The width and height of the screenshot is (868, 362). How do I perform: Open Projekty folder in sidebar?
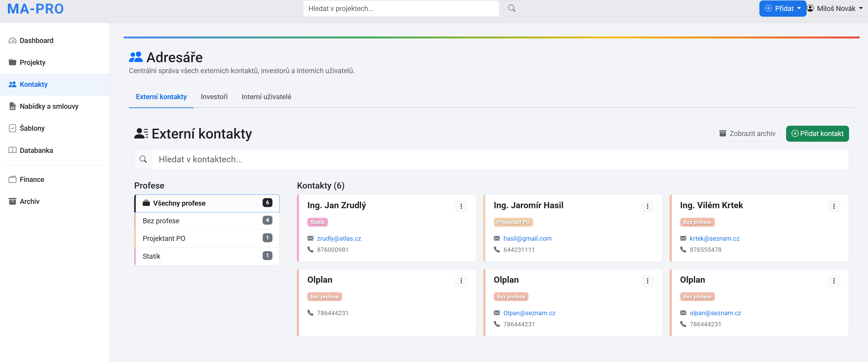coord(32,62)
